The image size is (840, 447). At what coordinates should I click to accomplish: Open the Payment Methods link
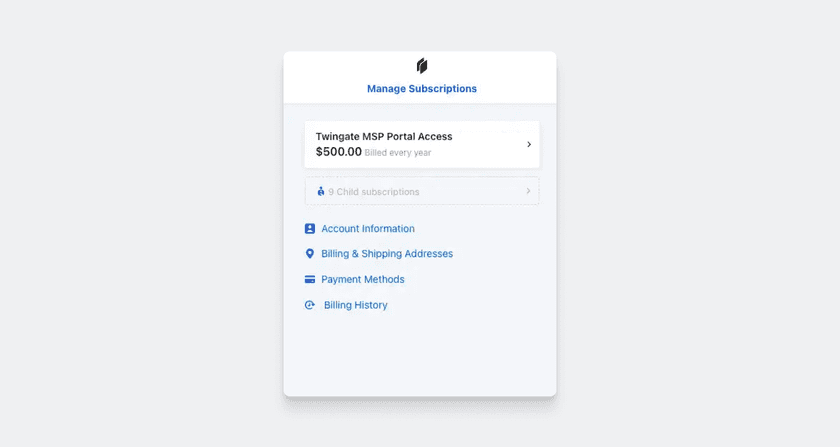[363, 279]
